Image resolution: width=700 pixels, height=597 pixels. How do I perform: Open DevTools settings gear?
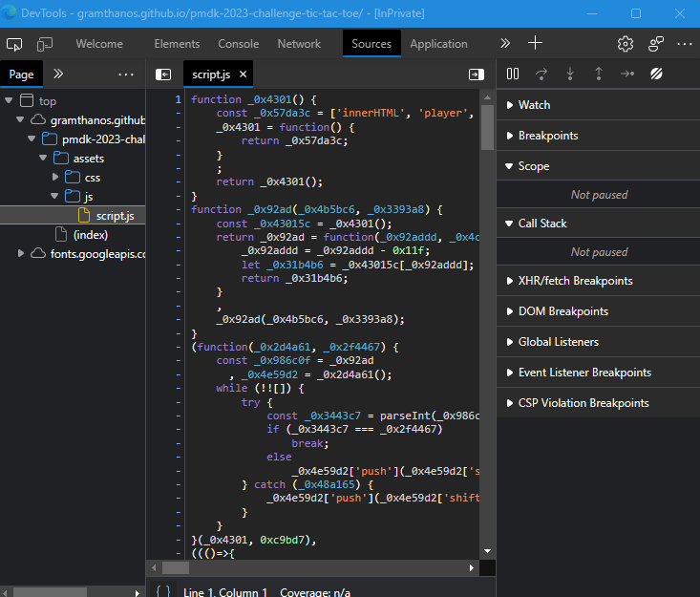coord(626,44)
